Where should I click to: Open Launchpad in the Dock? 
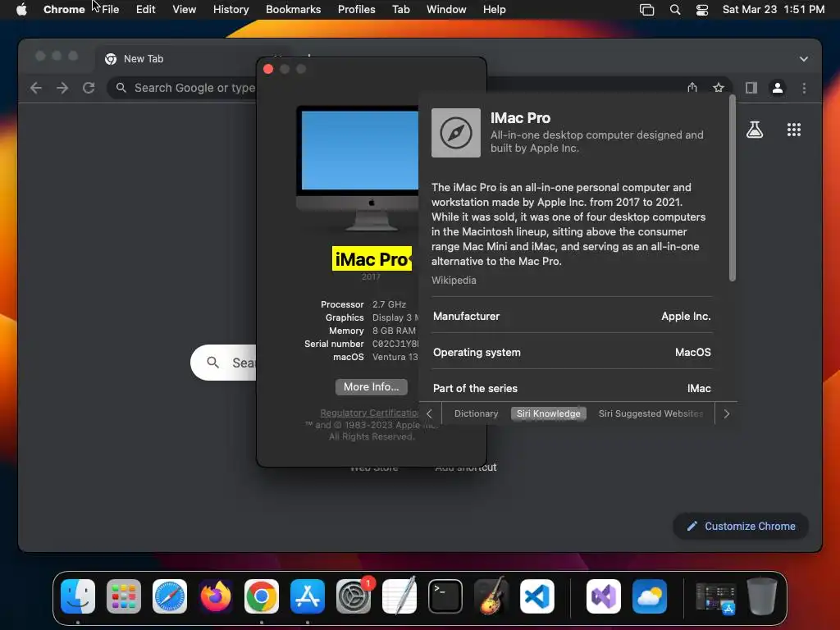coord(124,596)
